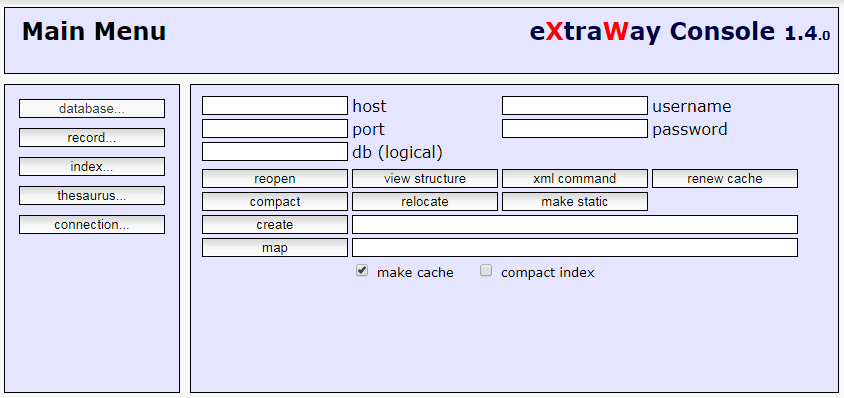Click the relocate button
This screenshot has width=844, height=398.
pos(425,201)
